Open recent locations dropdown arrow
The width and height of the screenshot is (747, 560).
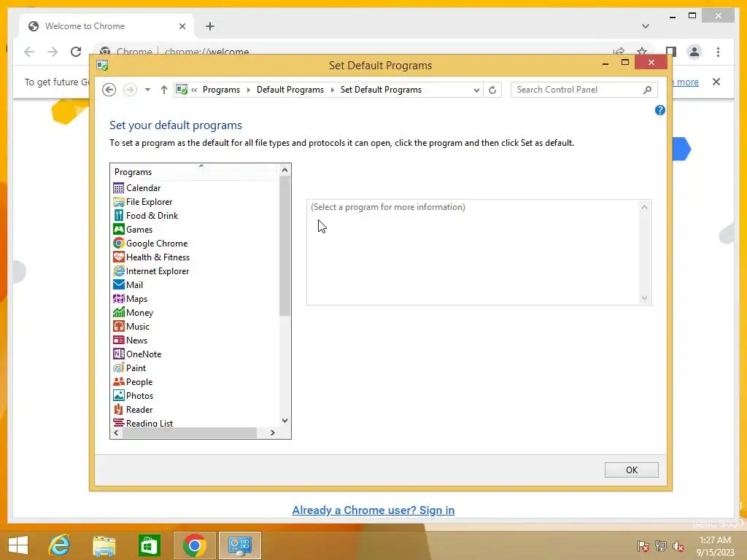tap(147, 90)
